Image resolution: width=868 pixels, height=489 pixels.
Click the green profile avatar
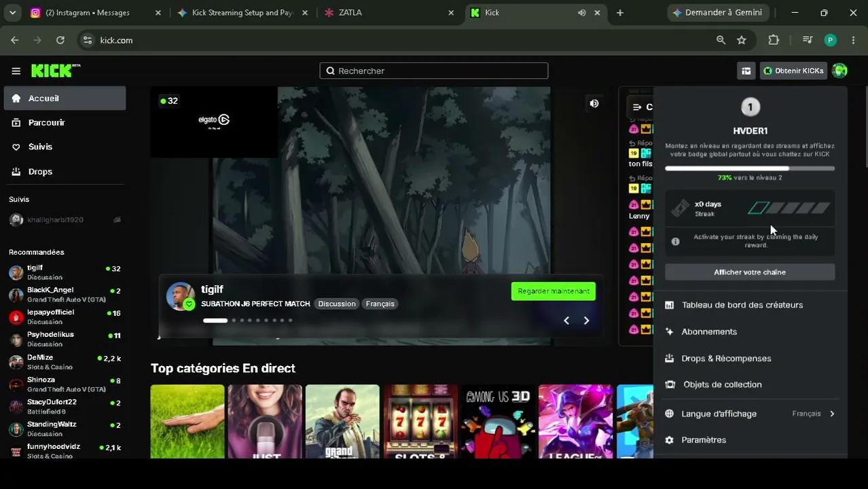(x=839, y=71)
